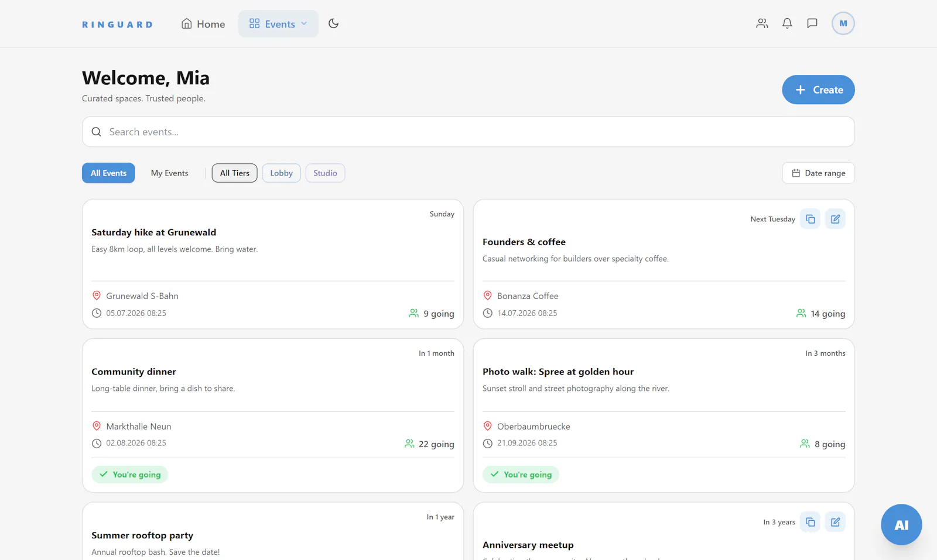The width and height of the screenshot is (937, 560).
Task: Open the Founders & coffee event title
Action: [524, 242]
